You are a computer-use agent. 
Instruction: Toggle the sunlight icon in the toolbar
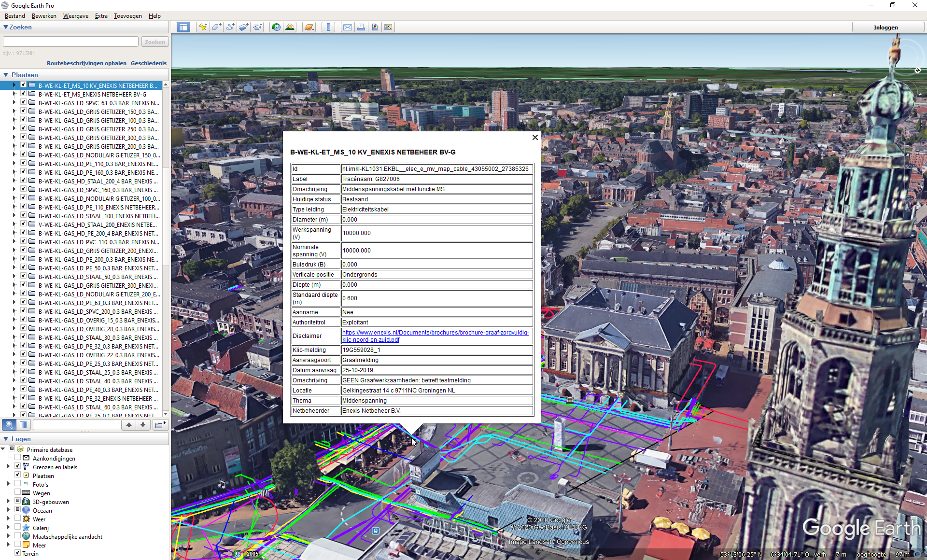tap(290, 28)
